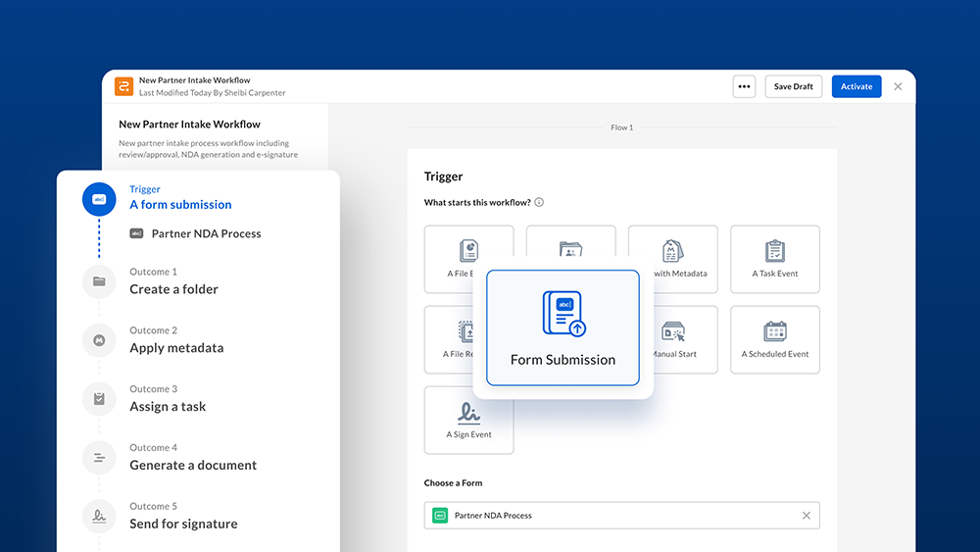This screenshot has height=552, width=980.
Task: Click the green form icon in Choose a Form field
Action: [440, 516]
